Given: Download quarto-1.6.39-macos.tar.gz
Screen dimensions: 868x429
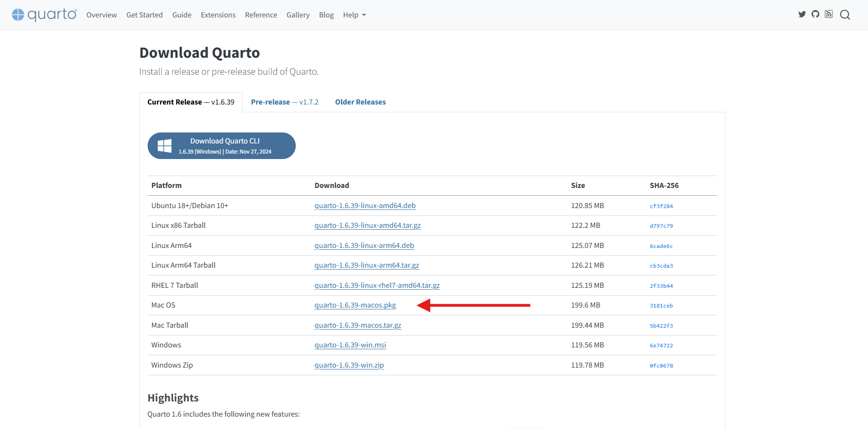Looking at the screenshot, I should point(358,325).
